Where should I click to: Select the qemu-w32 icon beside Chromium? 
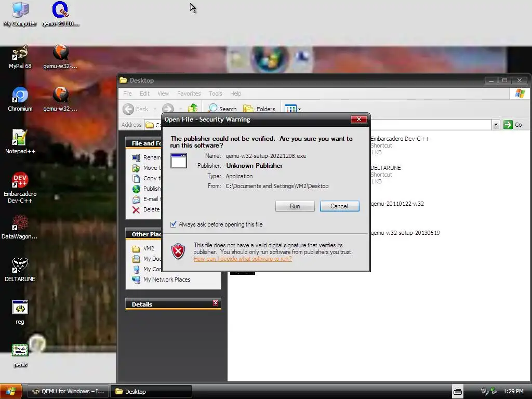(x=60, y=99)
